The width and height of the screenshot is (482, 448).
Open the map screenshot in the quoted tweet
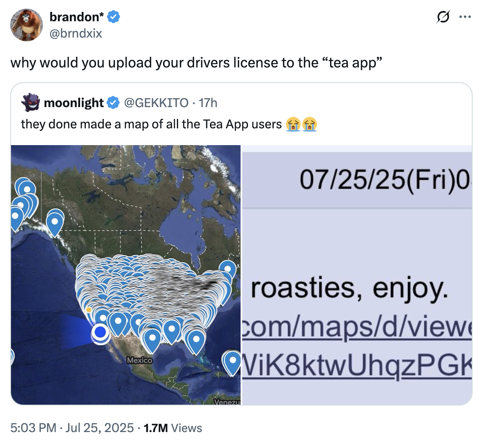127,274
